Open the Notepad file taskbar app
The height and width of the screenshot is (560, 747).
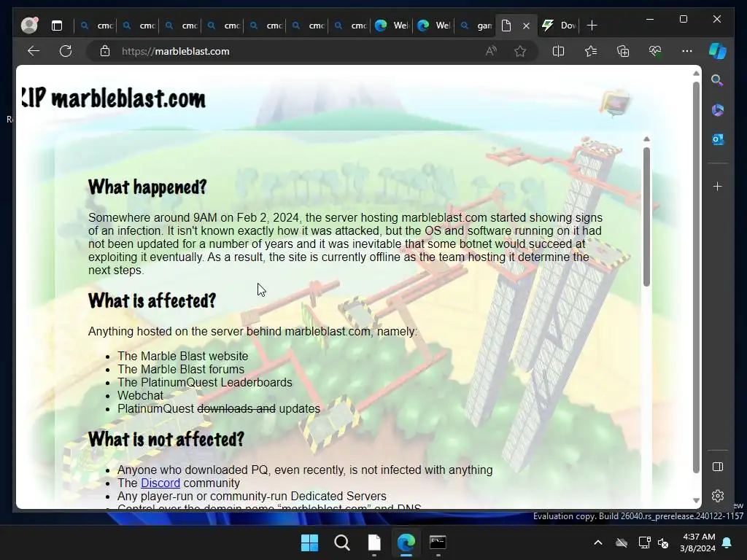pos(374,542)
